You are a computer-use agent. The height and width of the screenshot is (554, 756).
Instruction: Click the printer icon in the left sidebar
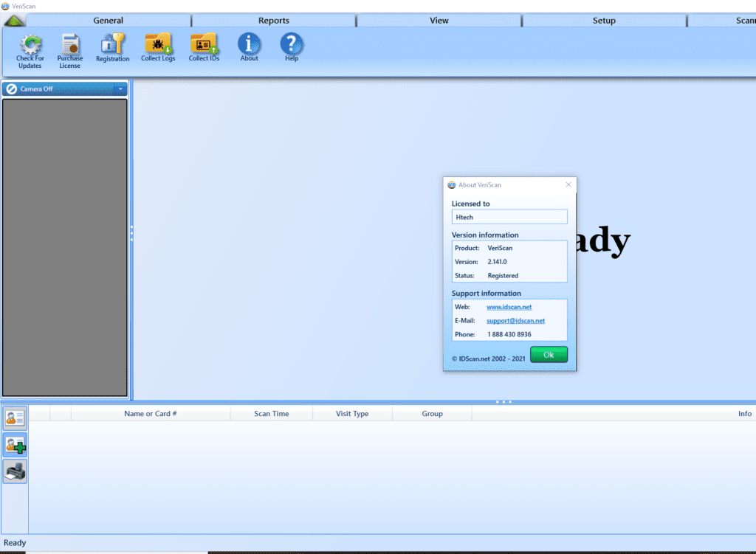coord(15,471)
